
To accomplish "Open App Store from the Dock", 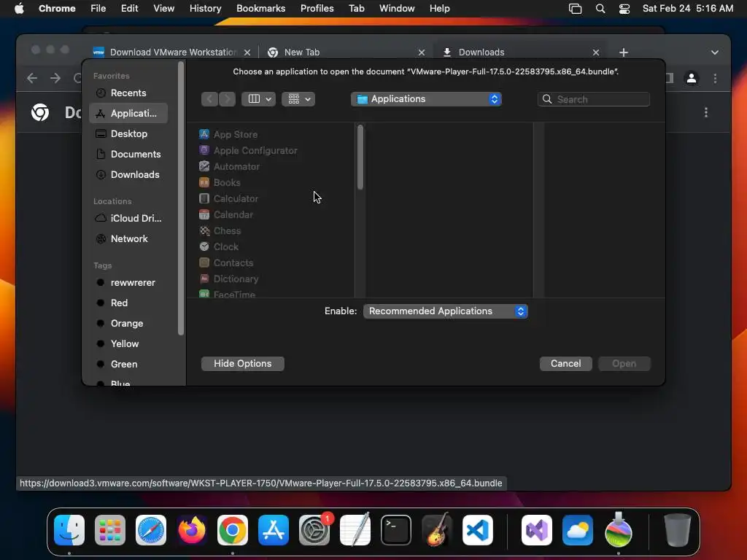I will point(274,530).
